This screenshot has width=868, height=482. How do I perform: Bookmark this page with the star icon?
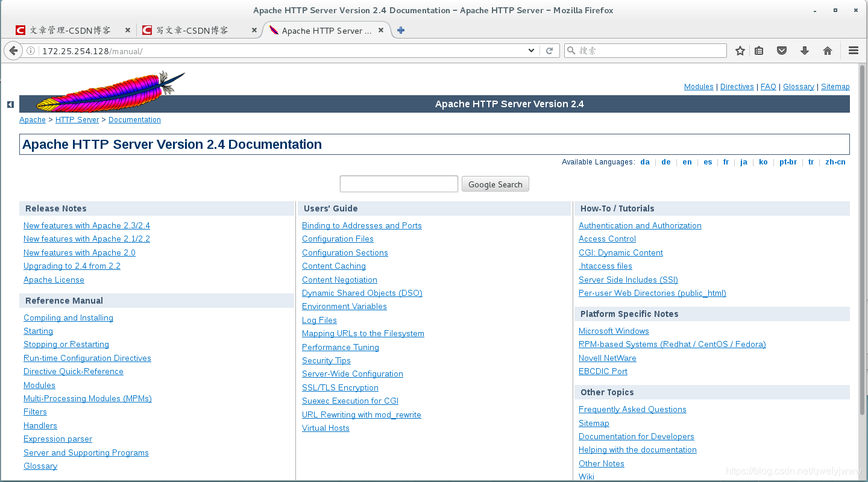(740, 51)
